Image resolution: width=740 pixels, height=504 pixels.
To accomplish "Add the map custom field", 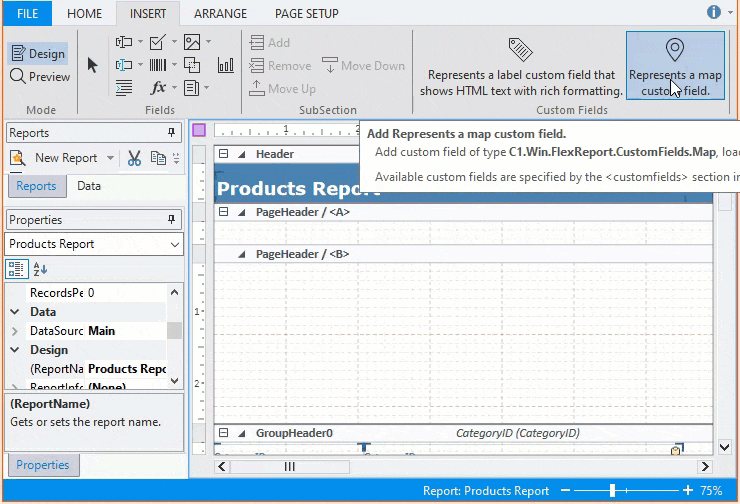I will 675,66.
